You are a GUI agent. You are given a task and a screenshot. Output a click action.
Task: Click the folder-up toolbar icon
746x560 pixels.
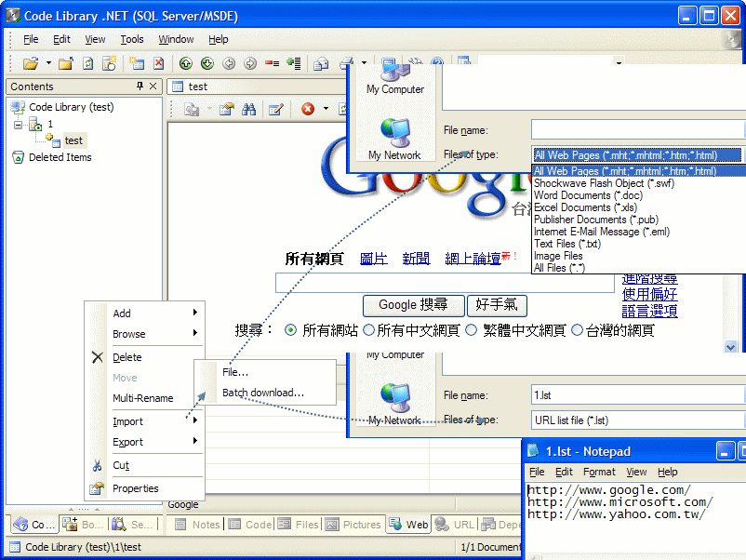click(66, 63)
